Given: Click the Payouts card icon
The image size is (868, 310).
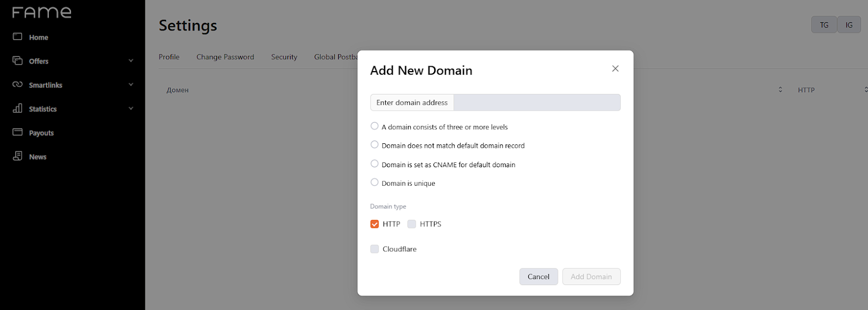Looking at the screenshot, I should click(17, 132).
